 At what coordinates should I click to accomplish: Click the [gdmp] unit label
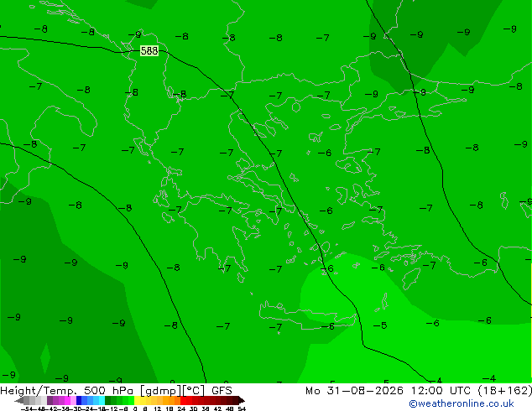160,391
